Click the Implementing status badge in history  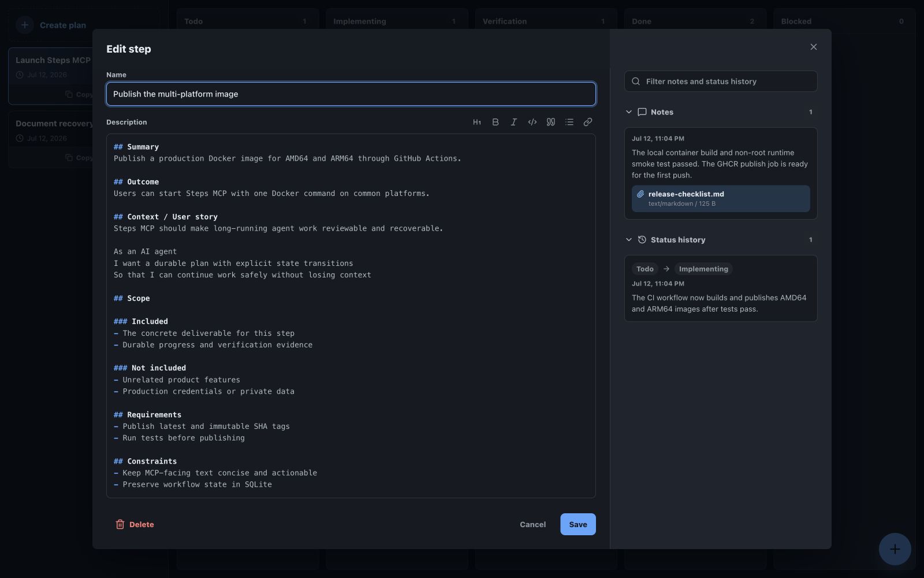click(x=703, y=269)
